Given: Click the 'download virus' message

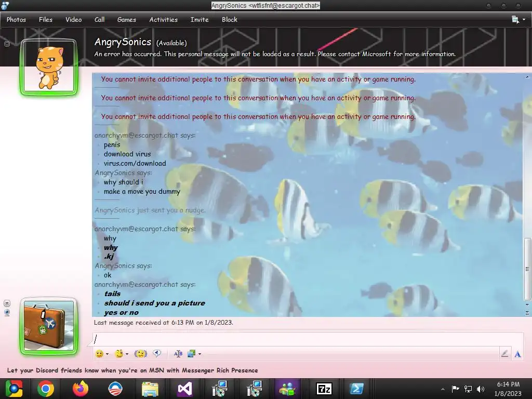Looking at the screenshot, I should point(127,154).
